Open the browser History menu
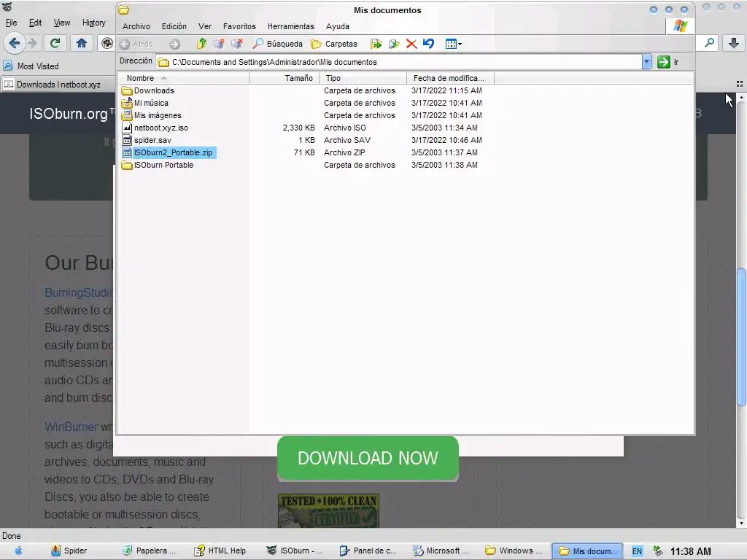747x560 pixels. click(x=94, y=23)
